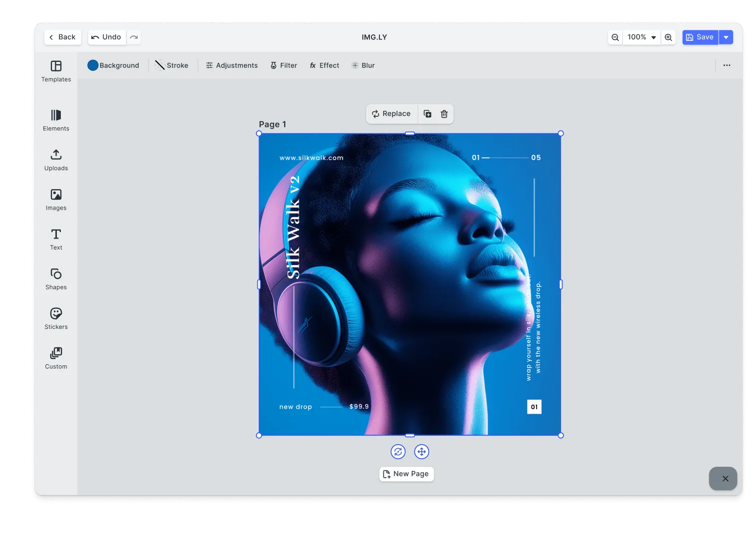
Task: Open the Stroke settings
Action: point(172,65)
